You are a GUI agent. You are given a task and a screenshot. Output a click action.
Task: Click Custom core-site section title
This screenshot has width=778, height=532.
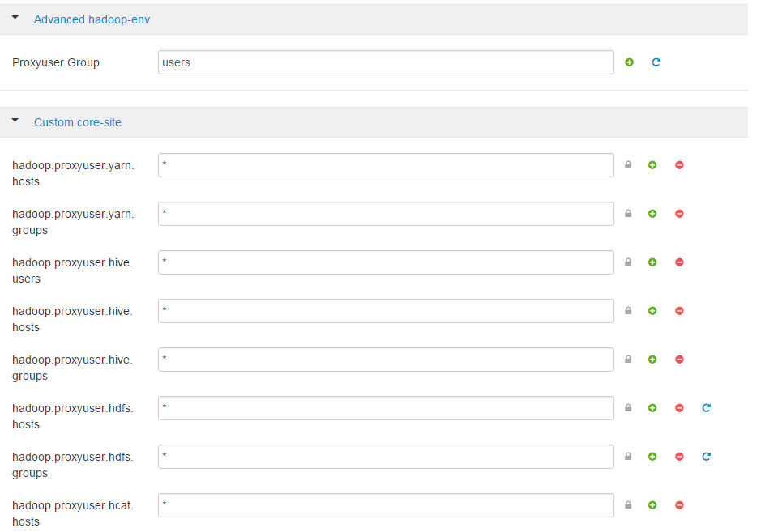78,122
